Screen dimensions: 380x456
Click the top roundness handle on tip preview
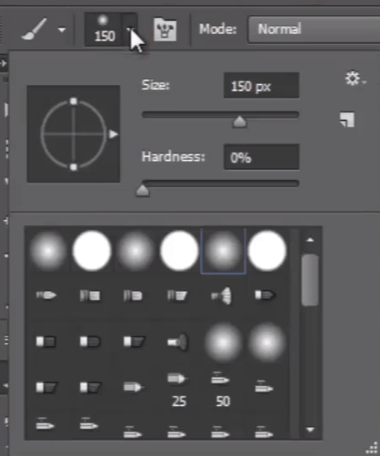tap(74, 101)
